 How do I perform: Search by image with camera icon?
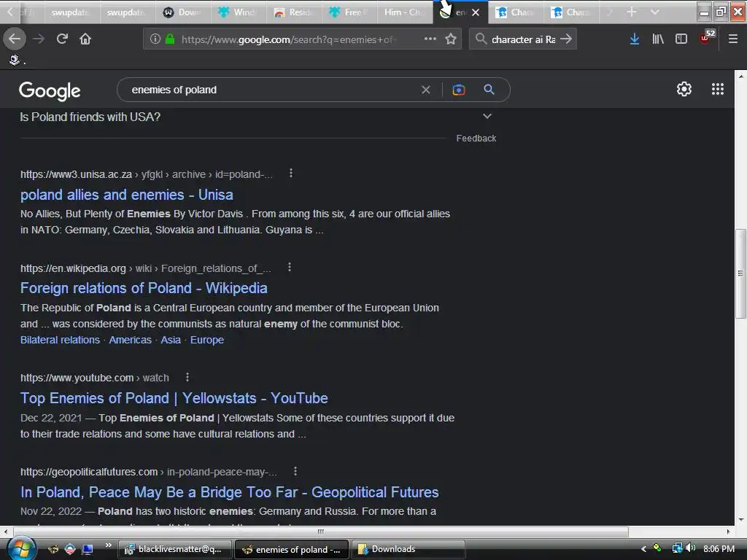click(459, 90)
